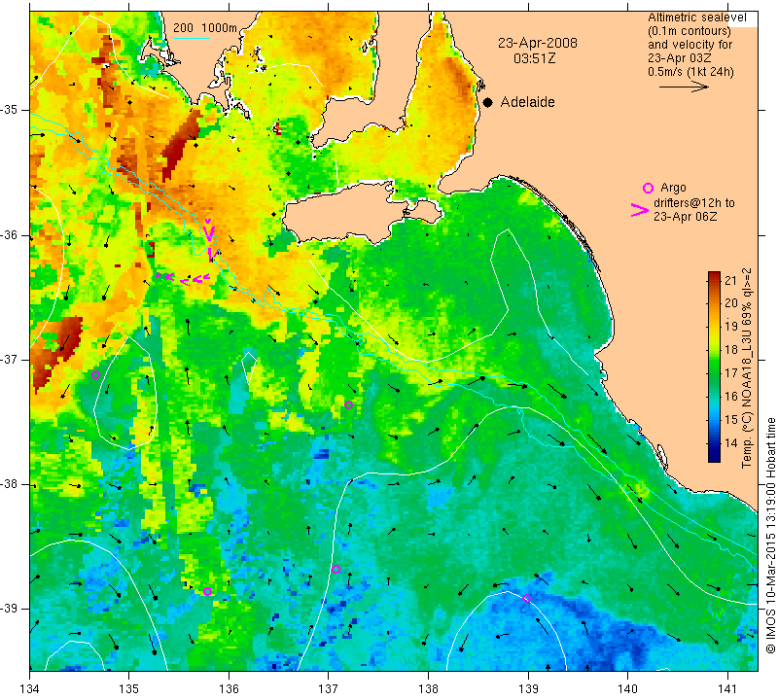Click longitude label 139 on the axis
This screenshot has width=778, height=700.
pos(528,688)
